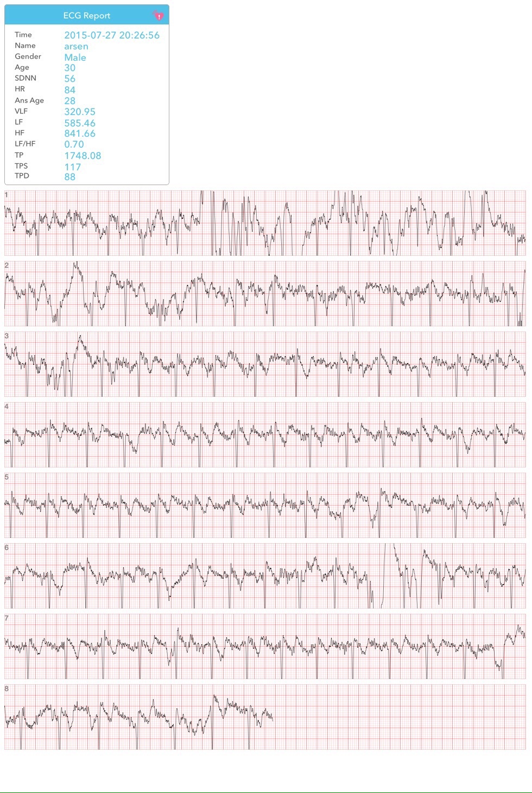Click the Age value 30
Screen dimensions: 532x793
[x=69, y=68]
